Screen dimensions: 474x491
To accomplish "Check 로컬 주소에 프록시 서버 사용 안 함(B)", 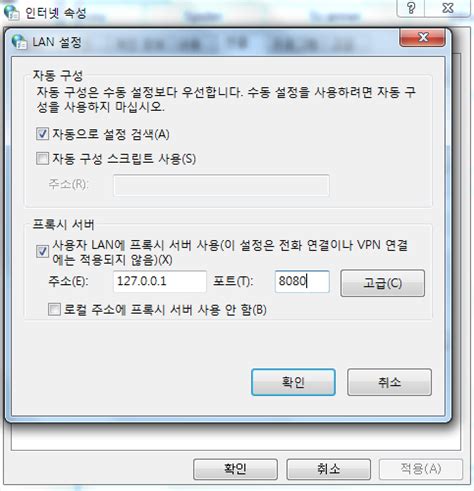I will tap(54, 309).
